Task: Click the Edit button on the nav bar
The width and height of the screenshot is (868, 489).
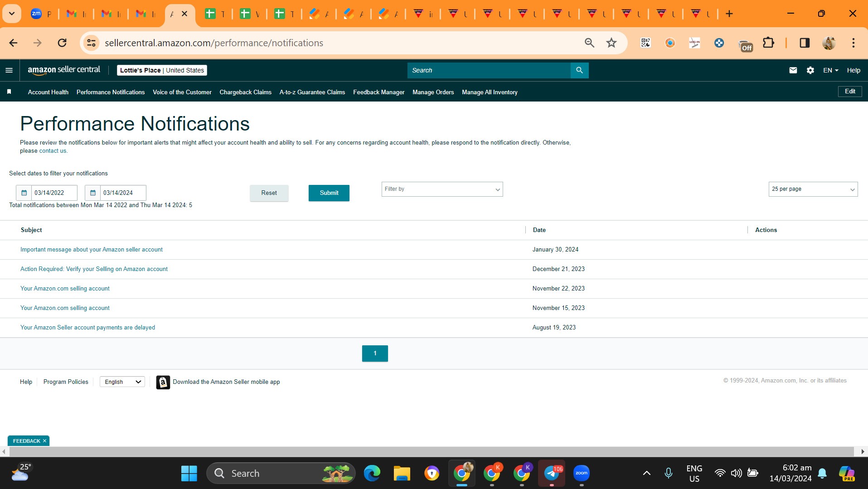Action: 850,92
